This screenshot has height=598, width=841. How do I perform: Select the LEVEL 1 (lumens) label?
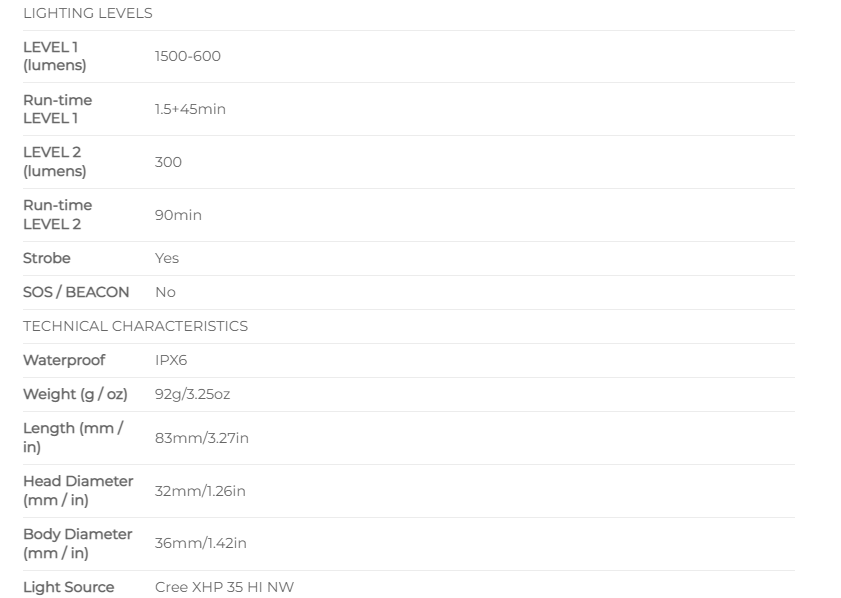(55, 56)
